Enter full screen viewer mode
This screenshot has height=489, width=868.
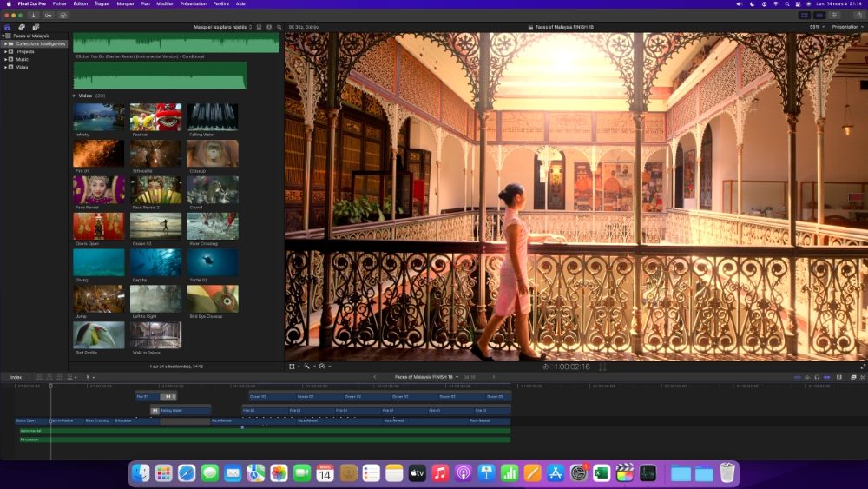pos(862,367)
